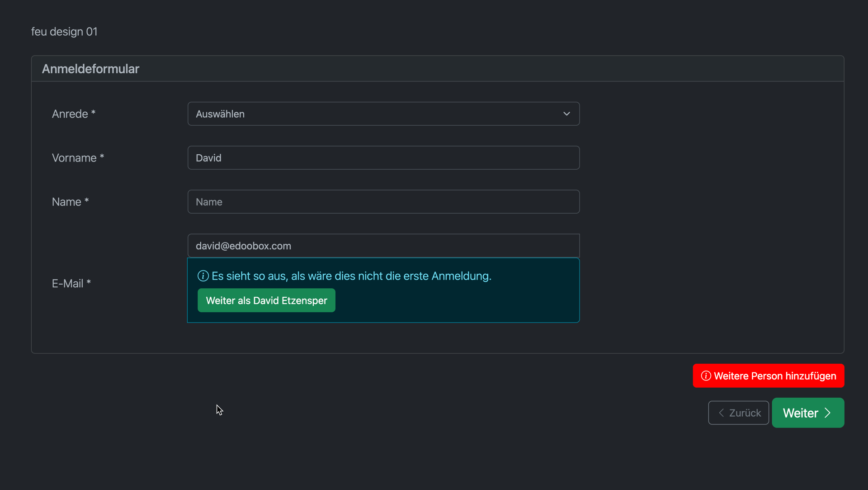Click the E-Mail * field label
This screenshot has width=868, height=490.
point(71,284)
